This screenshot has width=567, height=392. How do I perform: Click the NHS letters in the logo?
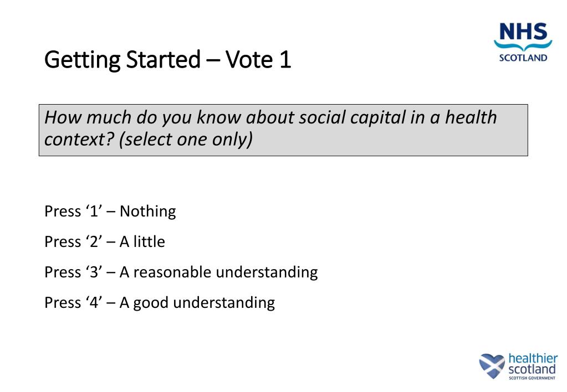[523, 32]
